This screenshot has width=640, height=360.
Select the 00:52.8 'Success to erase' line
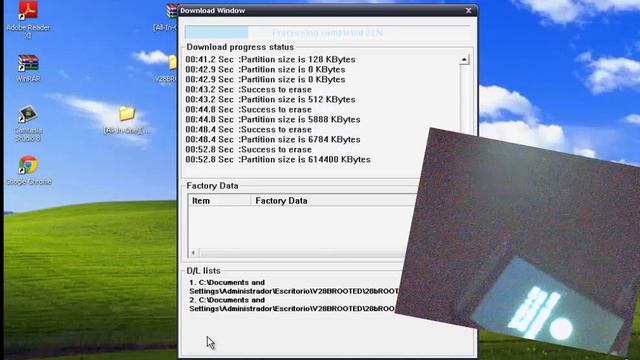249,149
